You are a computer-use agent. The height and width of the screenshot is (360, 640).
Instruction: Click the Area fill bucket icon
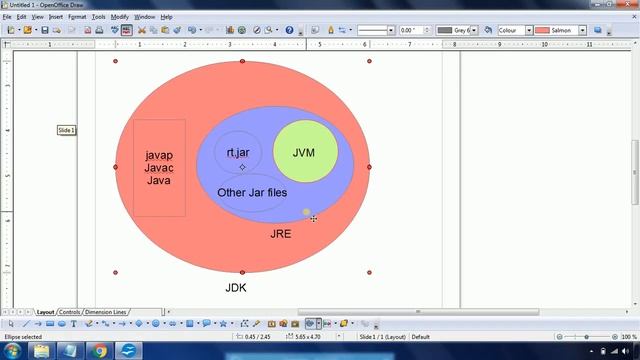pyautogui.click(x=488, y=30)
